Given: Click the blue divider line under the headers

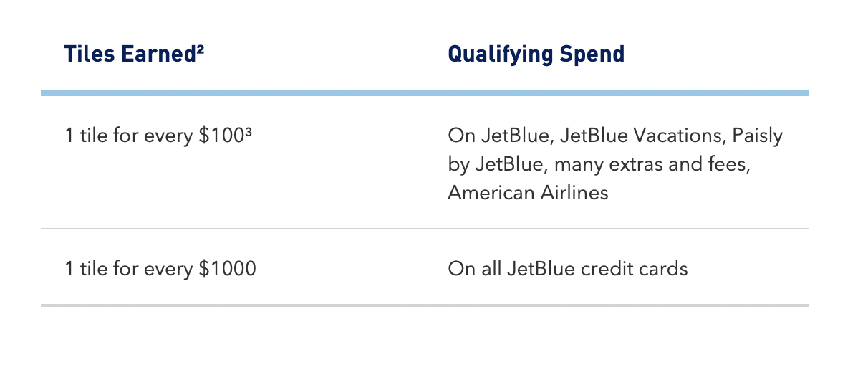Looking at the screenshot, I should pyautogui.click(x=425, y=93).
